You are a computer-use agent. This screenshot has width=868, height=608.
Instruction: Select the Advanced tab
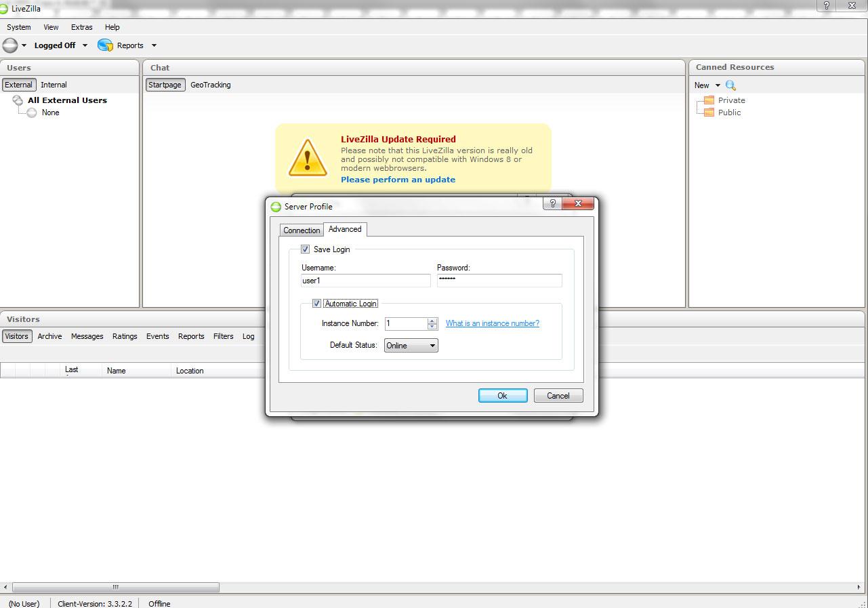click(345, 229)
